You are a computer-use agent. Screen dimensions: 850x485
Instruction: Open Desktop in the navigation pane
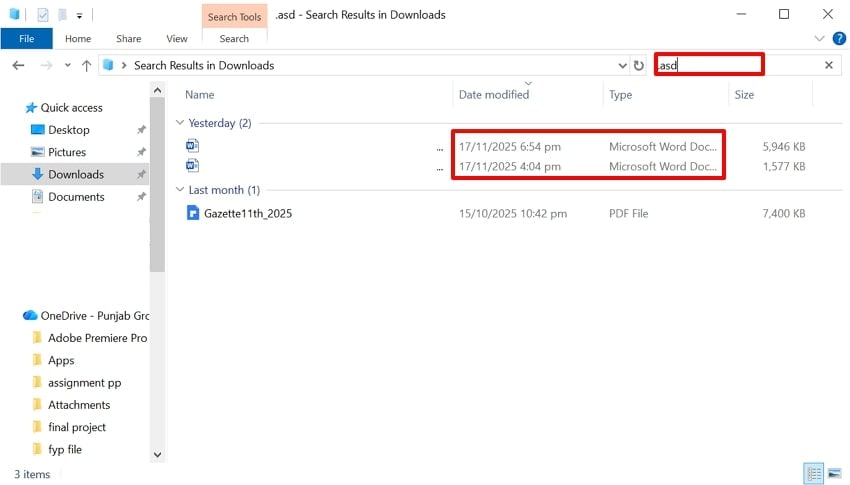69,130
